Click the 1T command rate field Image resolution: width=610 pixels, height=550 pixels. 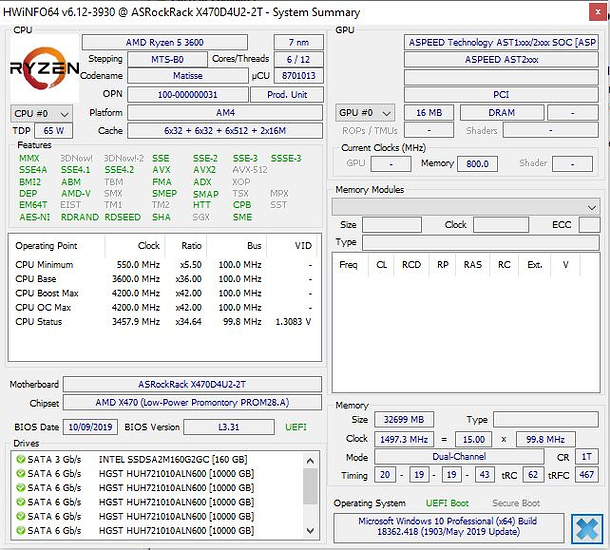(587, 457)
